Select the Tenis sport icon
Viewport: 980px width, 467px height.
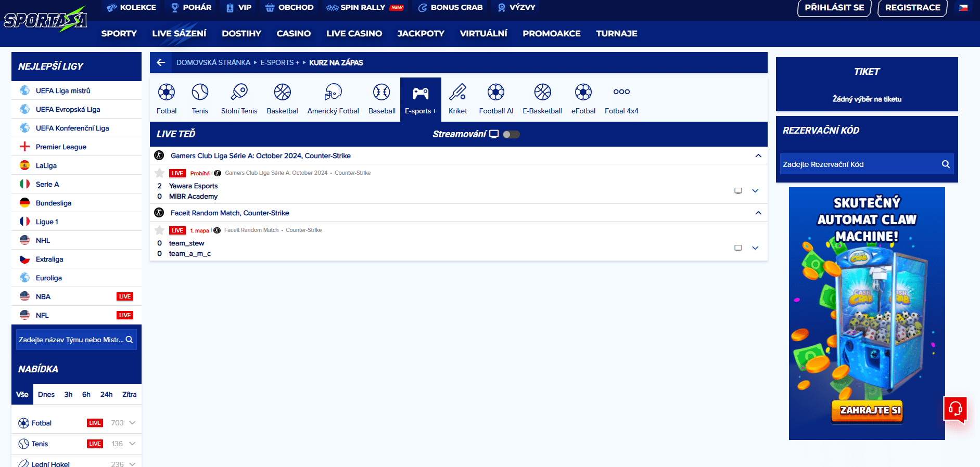click(200, 92)
